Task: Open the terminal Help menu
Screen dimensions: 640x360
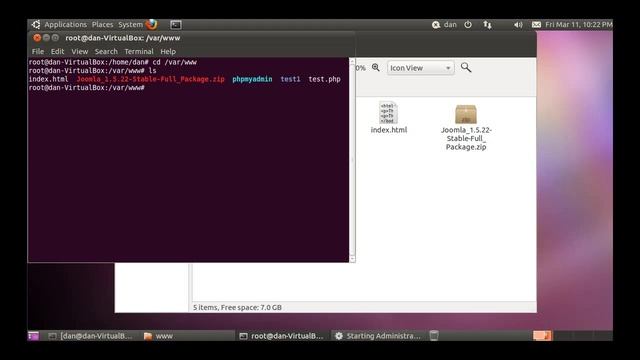Action: [168, 51]
